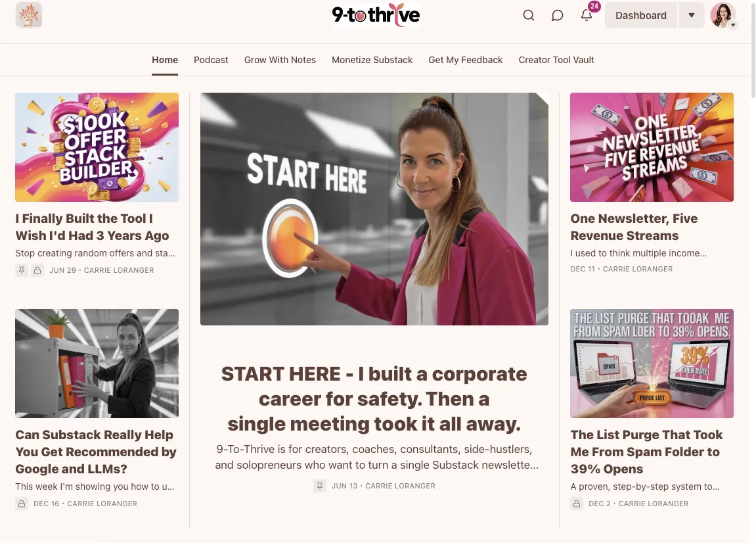The image size is (756, 543).
Task: Click lock icon next to DEC 16
Action: coord(22,504)
